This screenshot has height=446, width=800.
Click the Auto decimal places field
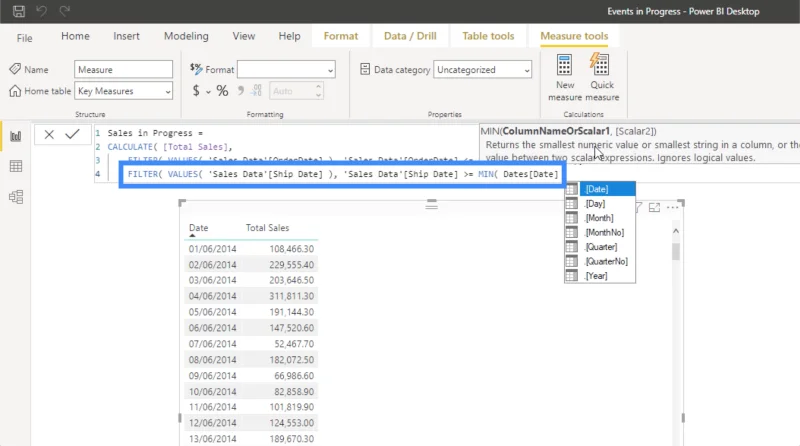(292, 91)
